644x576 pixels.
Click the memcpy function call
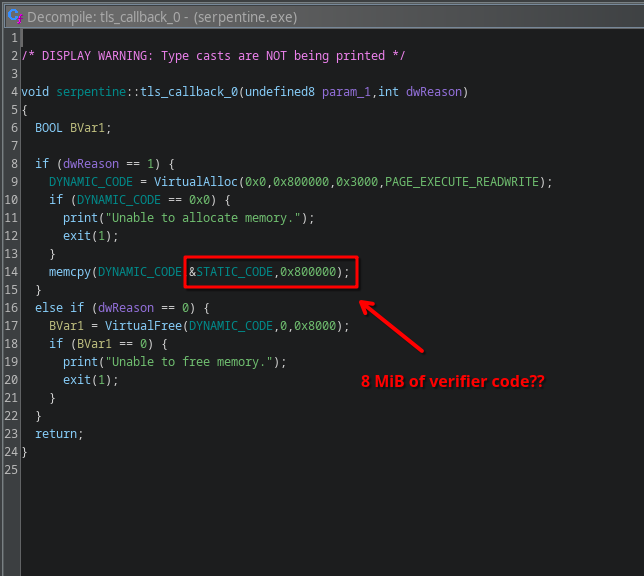70,272
